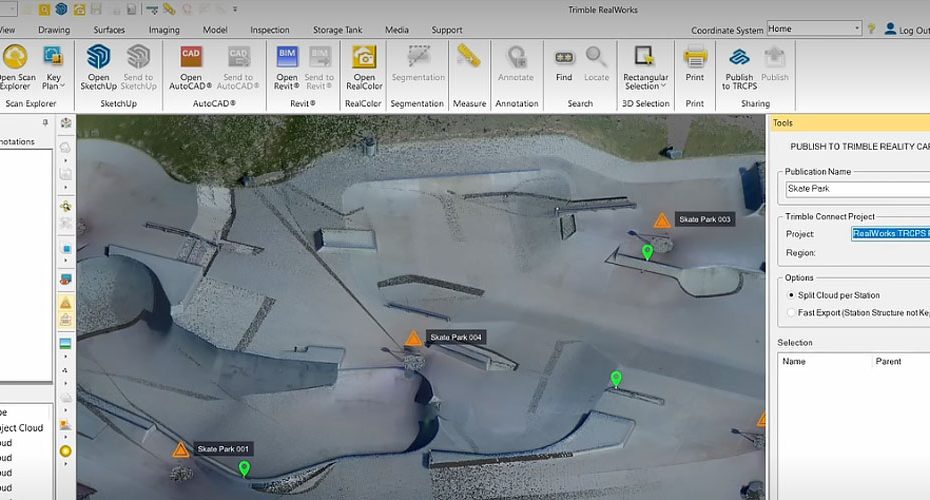Click the Publication Name field containing Skate Park

858,189
